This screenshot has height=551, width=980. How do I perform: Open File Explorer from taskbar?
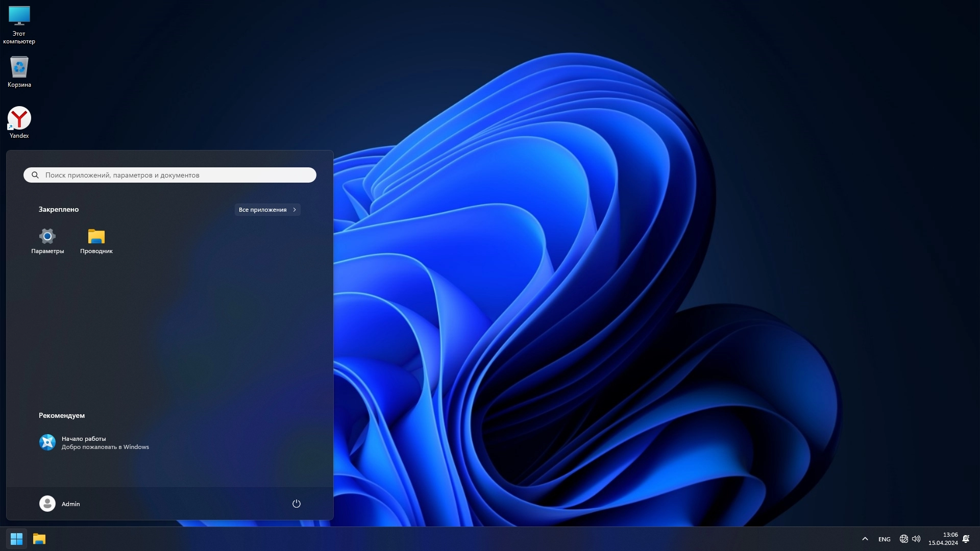(x=39, y=539)
